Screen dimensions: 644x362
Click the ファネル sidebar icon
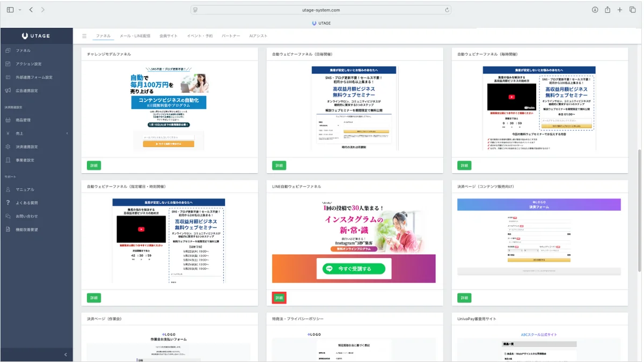8,50
